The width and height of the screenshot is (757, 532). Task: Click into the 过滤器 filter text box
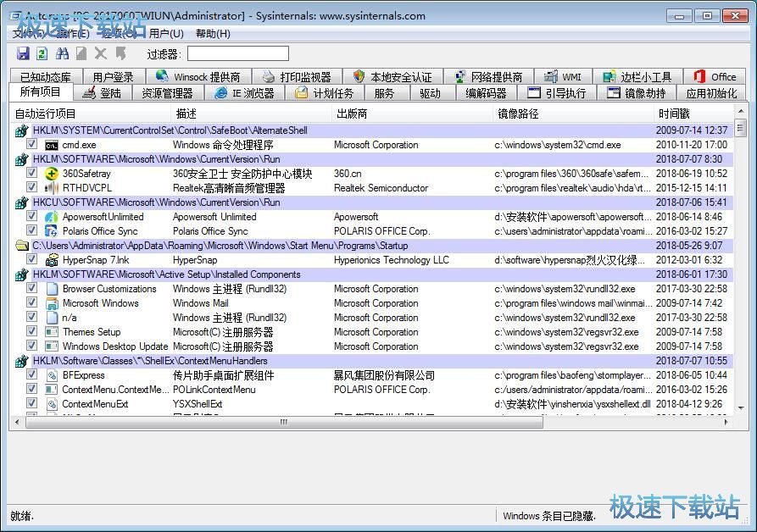(237, 54)
